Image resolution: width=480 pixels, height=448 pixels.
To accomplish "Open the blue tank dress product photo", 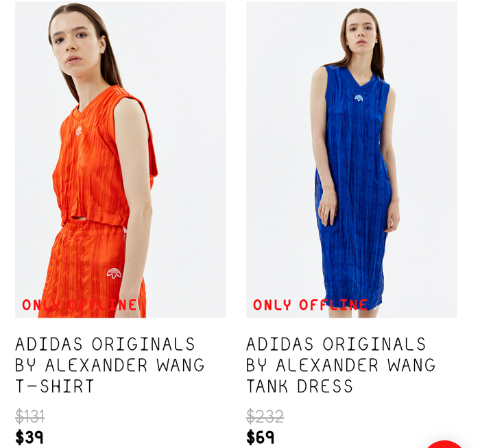I will click(351, 159).
